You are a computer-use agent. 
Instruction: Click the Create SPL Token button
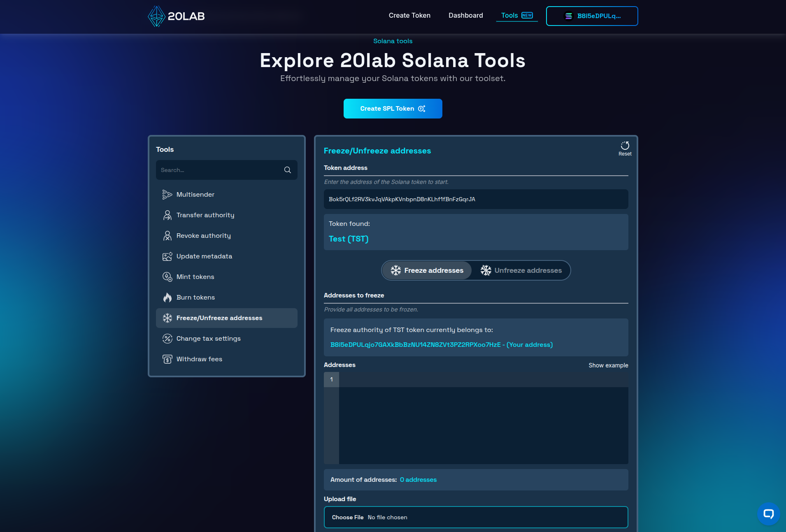[x=393, y=109]
